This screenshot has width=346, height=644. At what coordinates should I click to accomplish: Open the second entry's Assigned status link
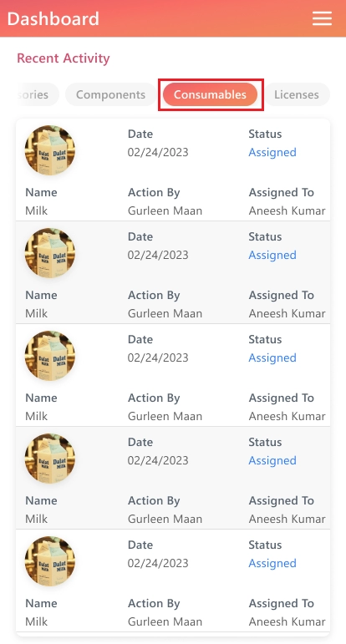(x=272, y=255)
